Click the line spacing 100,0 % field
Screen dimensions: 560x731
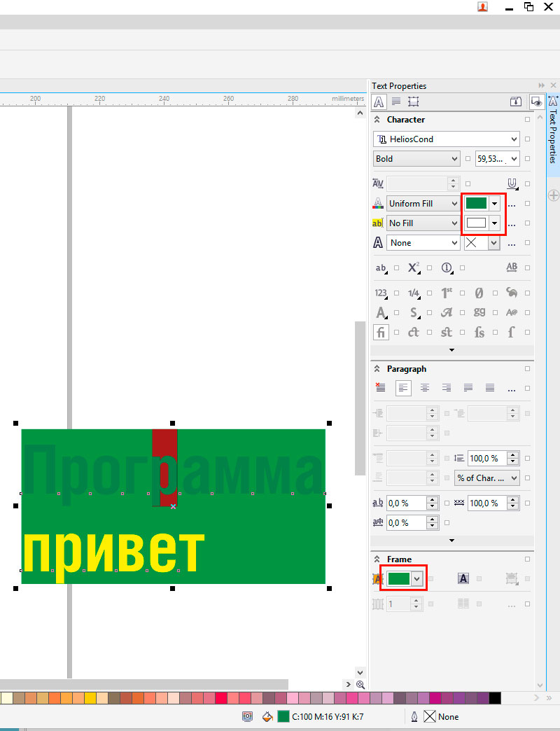coord(487,458)
